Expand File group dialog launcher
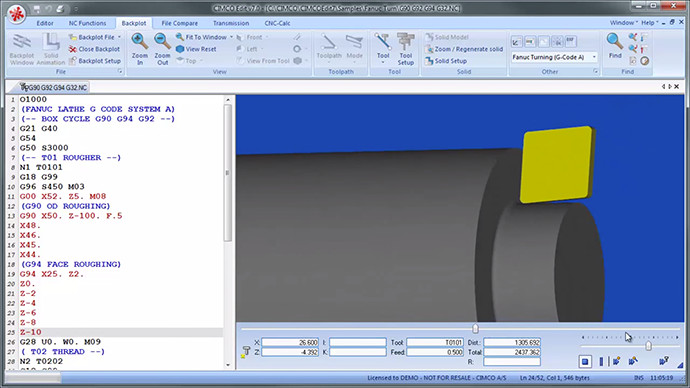The width and height of the screenshot is (690, 388). (x=120, y=71)
